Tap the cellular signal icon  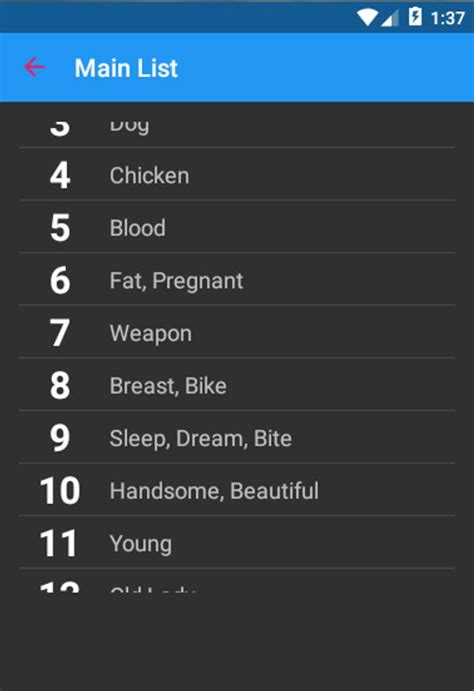coord(389,18)
